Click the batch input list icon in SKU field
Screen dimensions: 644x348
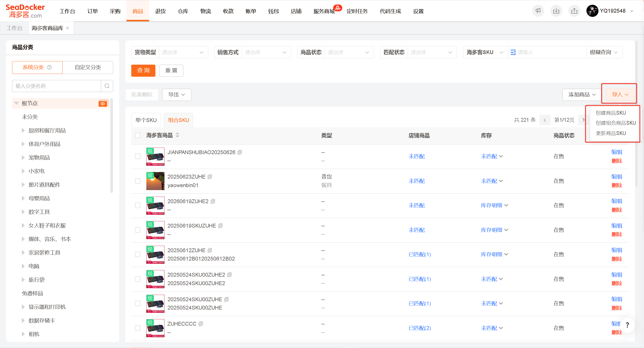513,52
